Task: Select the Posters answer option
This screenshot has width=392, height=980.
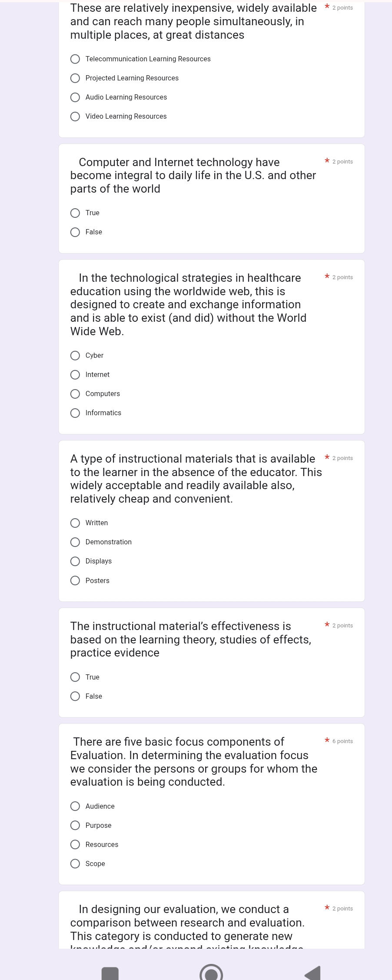Action: point(75,581)
